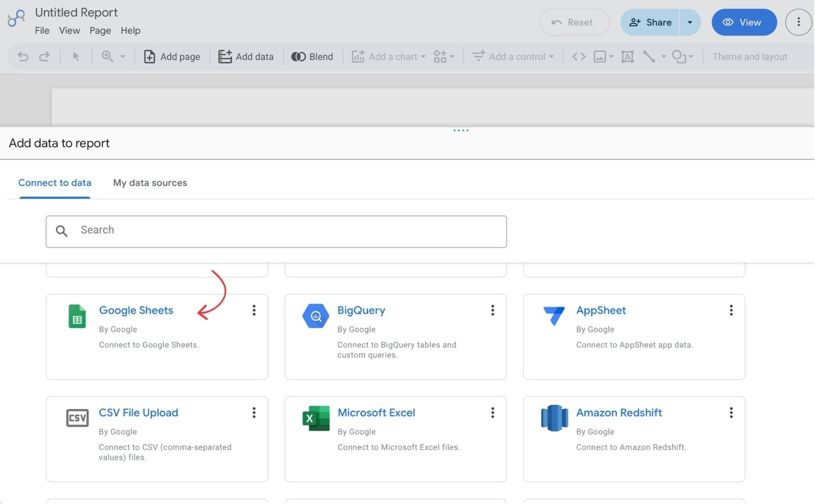The image size is (815, 504).
Task: Open CSV File Upload card options menu
Action: [x=254, y=413]
